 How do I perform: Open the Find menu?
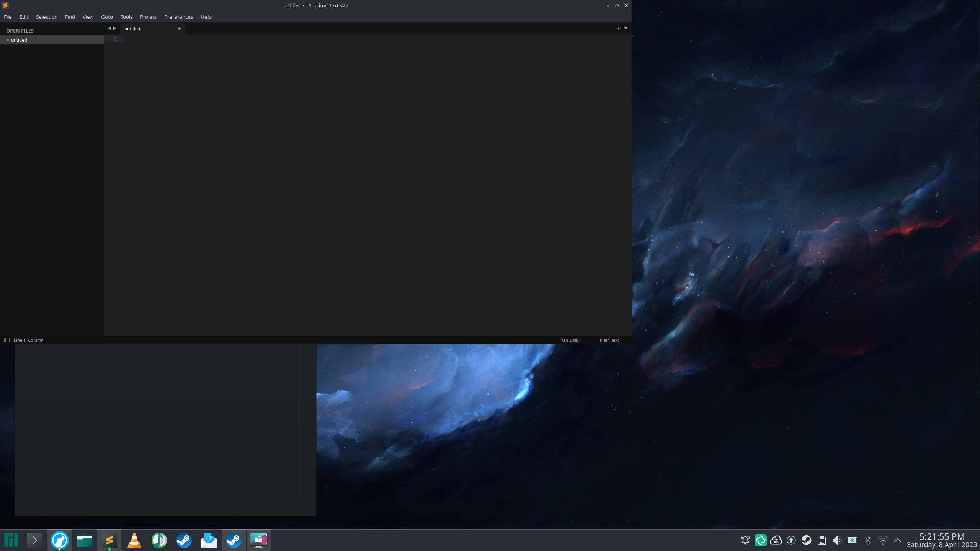pyautogui.click(x=70, y=17)
